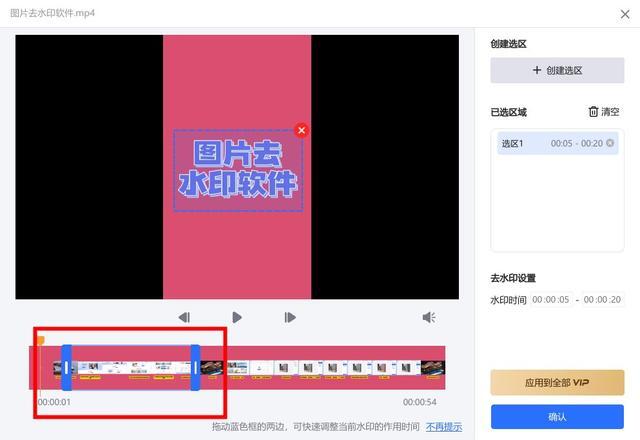
Task: Click the 创建选区 button
Action: [557, 70]
